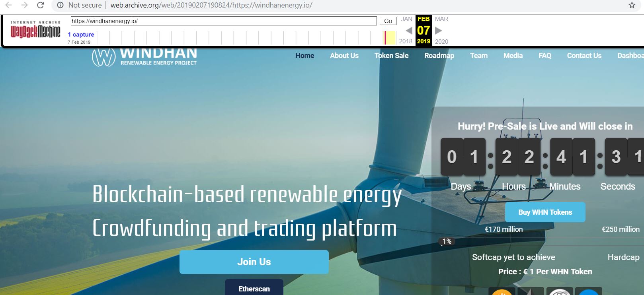Screen dimensions: 644x295
Task: Open the Token Sale menu item
Action: [x=391, y=56]
